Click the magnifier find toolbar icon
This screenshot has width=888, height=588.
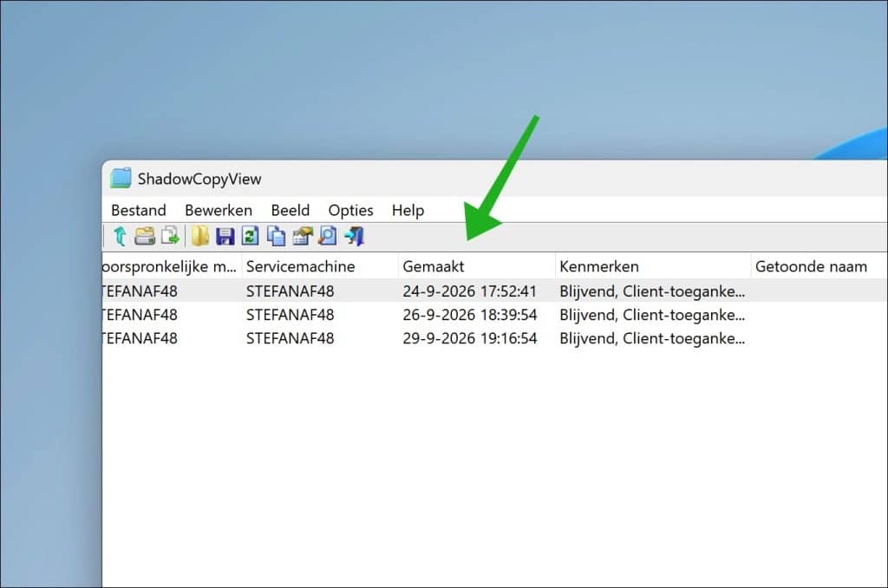click(327, 236)
